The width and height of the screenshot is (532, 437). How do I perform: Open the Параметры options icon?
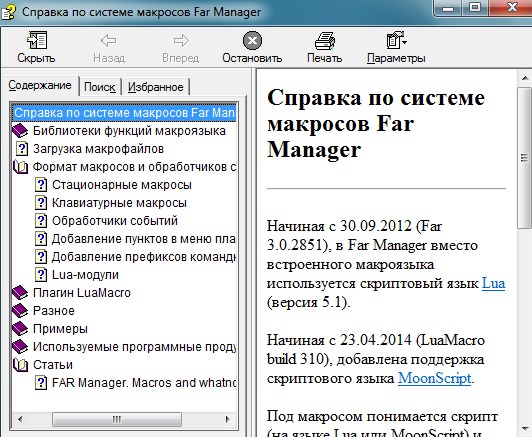(x=396, y=40)
